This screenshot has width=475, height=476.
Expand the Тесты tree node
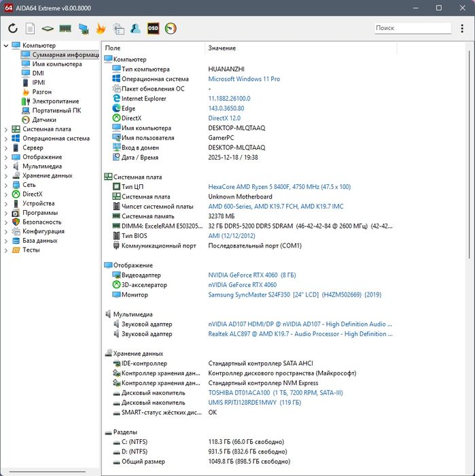click(x=5, y=250)
